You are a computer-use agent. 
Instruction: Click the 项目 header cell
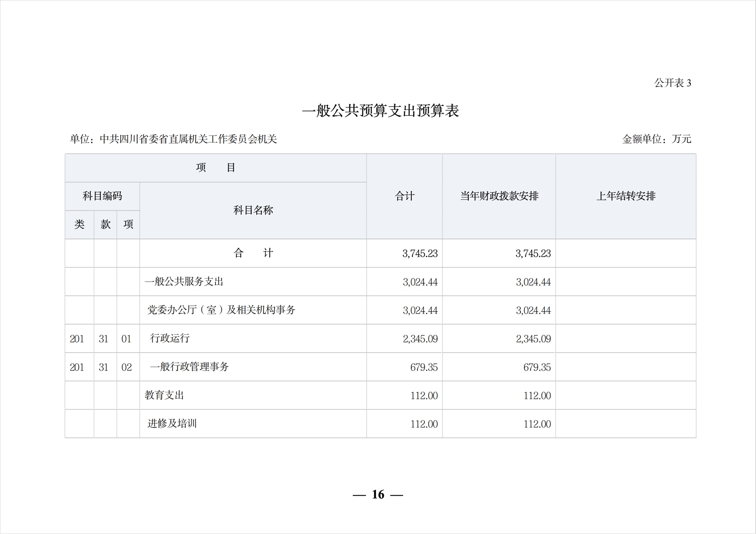click(215, 168)
